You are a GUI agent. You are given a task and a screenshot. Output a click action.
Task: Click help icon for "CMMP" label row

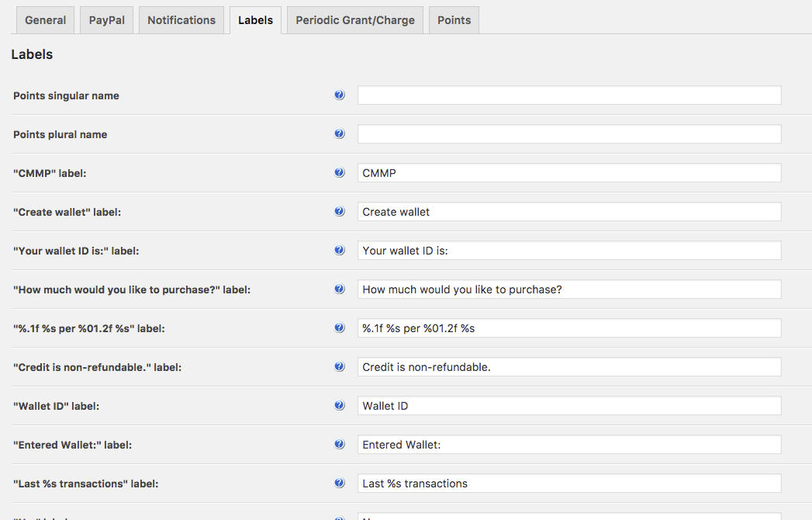[x=339, y=173]
